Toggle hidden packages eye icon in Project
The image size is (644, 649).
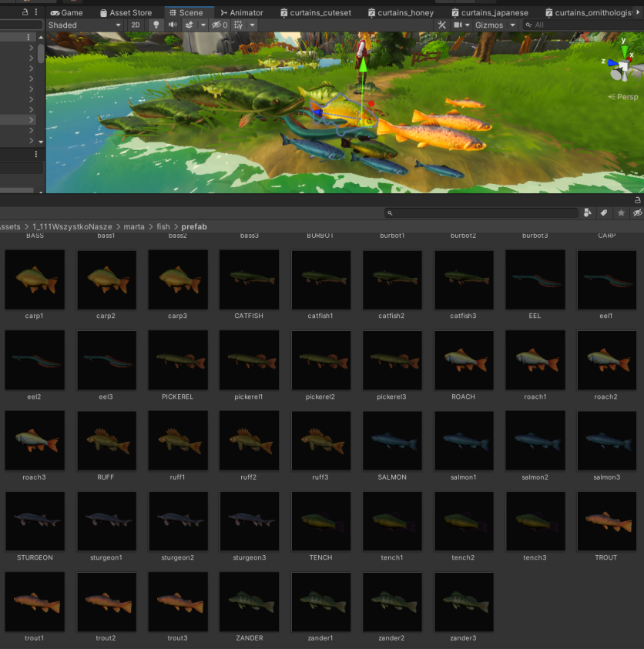(x=637, y=212)
